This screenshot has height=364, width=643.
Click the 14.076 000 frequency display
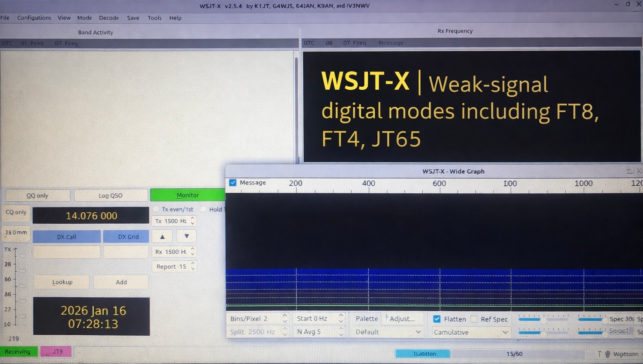[x=91, y=216]
